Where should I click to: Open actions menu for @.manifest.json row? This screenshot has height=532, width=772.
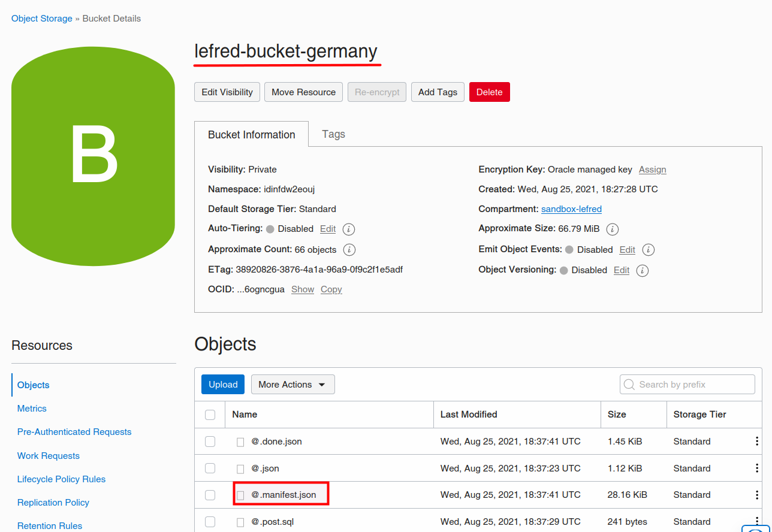point(757,495)
